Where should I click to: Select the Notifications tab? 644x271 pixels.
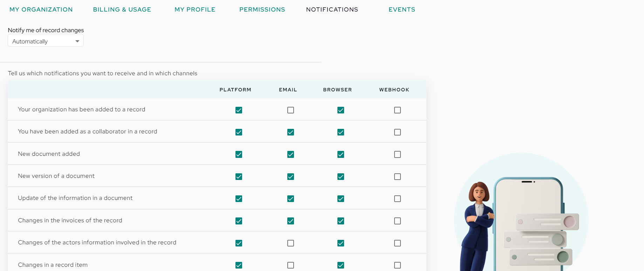coord(332,9)
